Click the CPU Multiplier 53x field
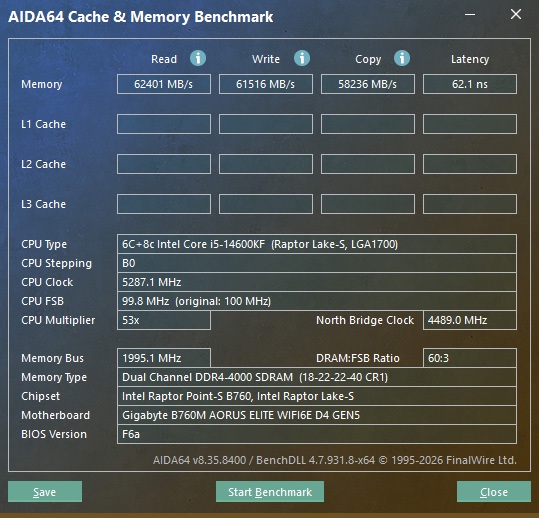Image resolution: width=539 pixels, height=518 pixels. click(164, 320)
